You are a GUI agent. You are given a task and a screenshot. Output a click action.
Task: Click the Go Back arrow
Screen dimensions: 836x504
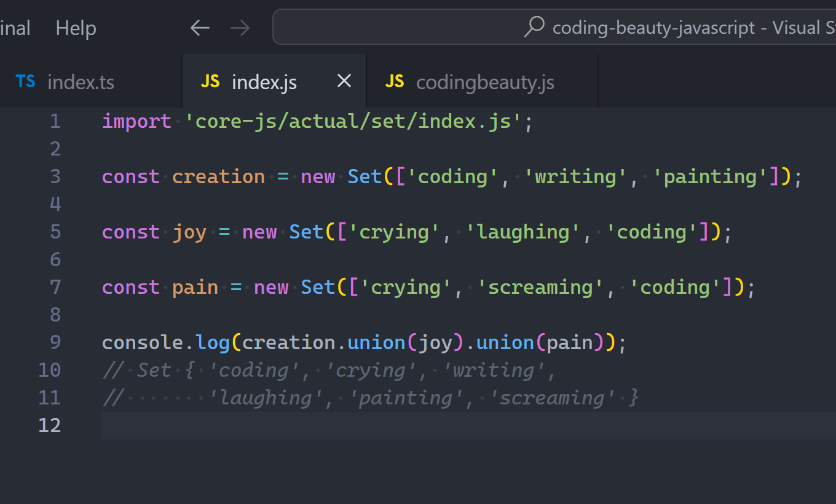point(200,28)
